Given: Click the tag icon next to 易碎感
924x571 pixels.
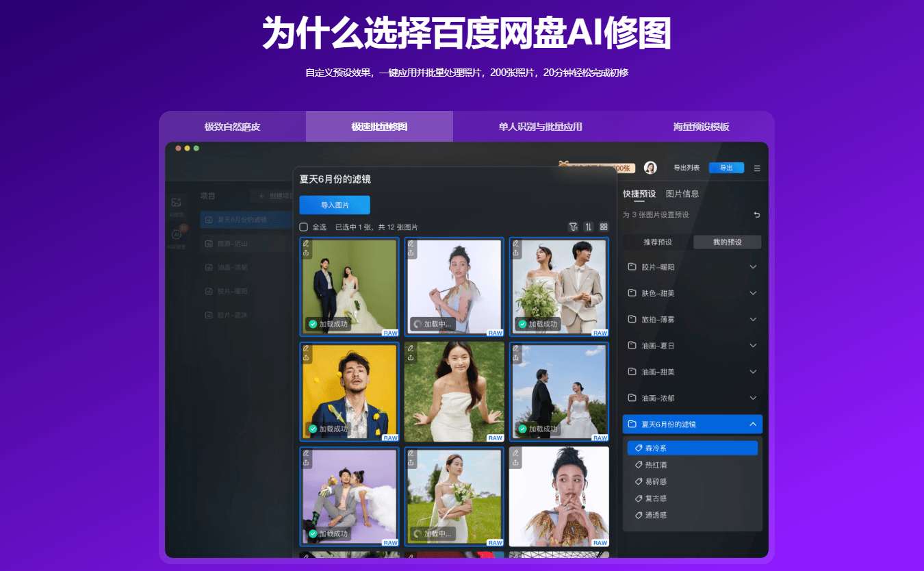Looking at the screenshot, I should 639,482.
